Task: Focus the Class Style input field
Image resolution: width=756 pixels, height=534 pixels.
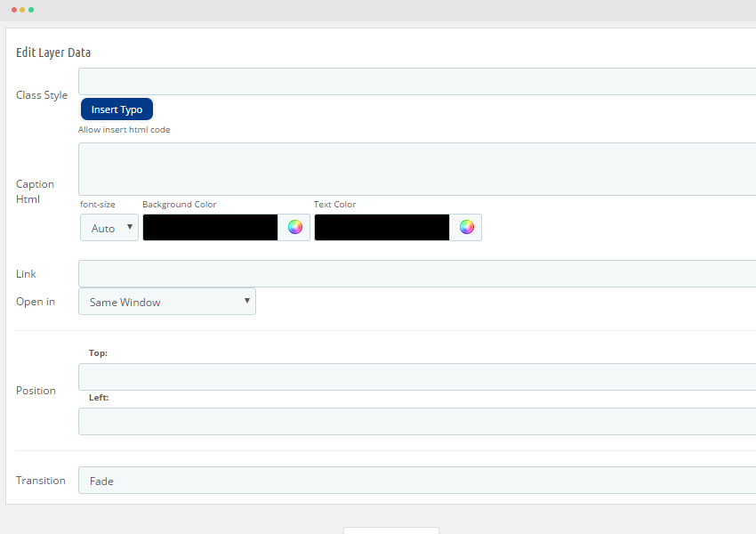Action: coord(417,81)
